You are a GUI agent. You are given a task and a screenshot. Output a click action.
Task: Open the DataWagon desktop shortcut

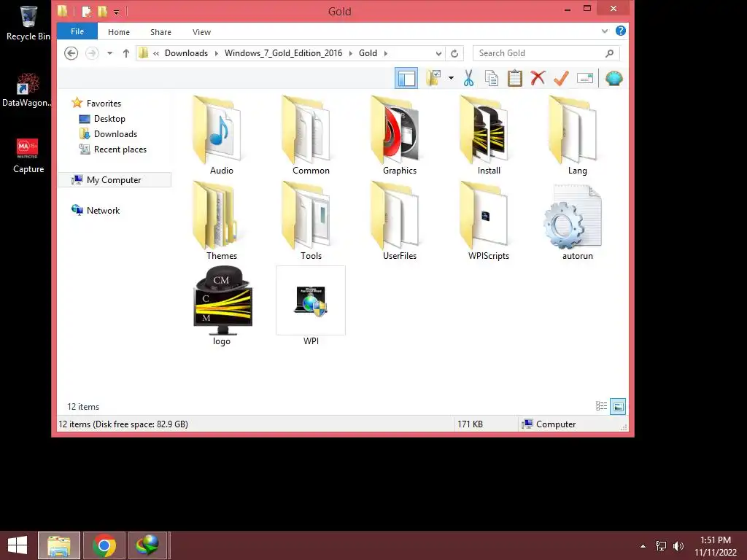tap(27, 90)
